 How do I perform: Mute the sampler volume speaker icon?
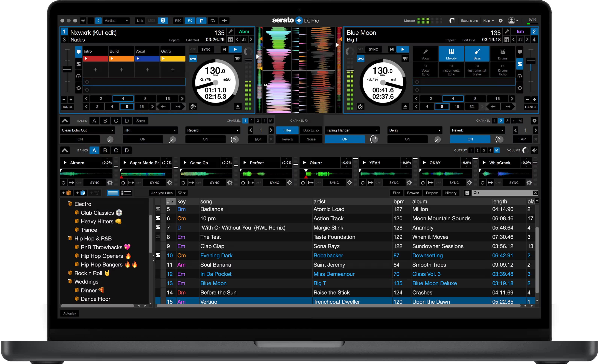click(534, 150)
